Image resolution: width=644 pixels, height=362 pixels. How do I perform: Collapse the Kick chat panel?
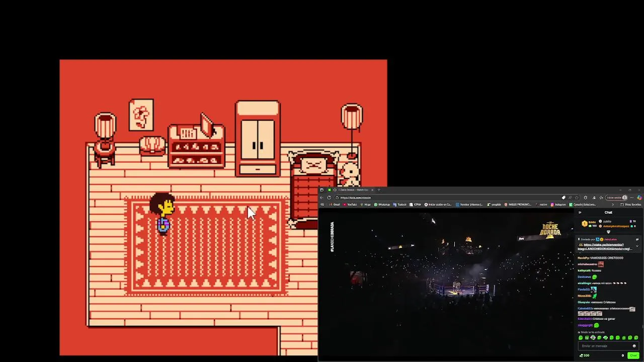point(580,213)
